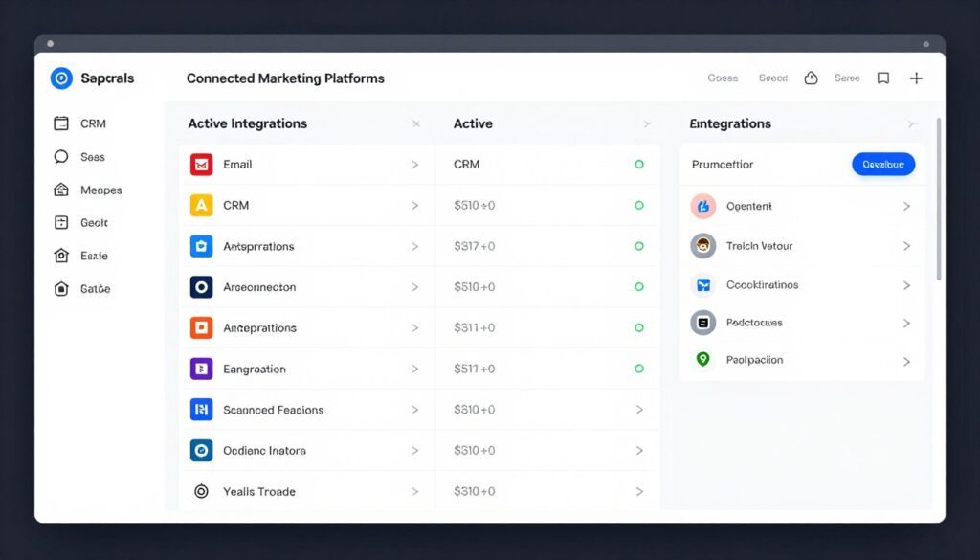Viewport: 980px width, 560px height.
Task: Switch to the Active tab
Action: tap(473, 123)
